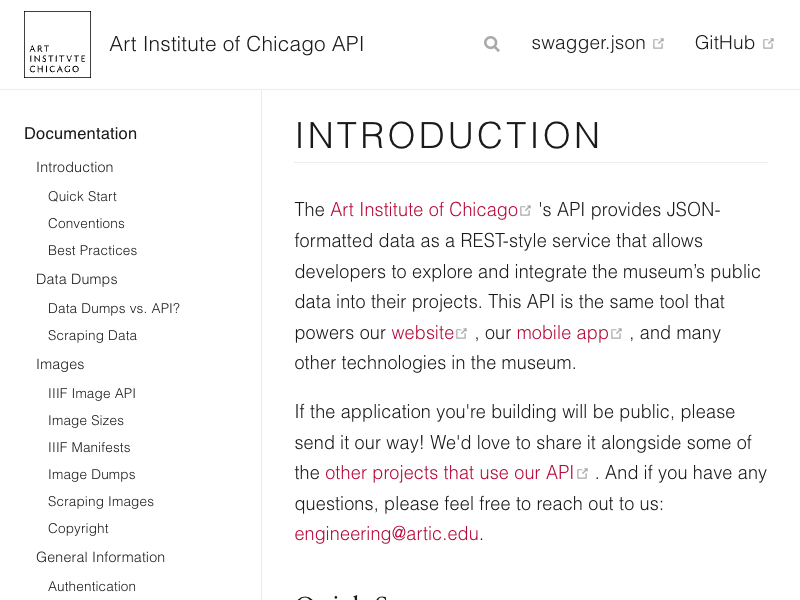Jump to Quick Start section

coord(82,196)
